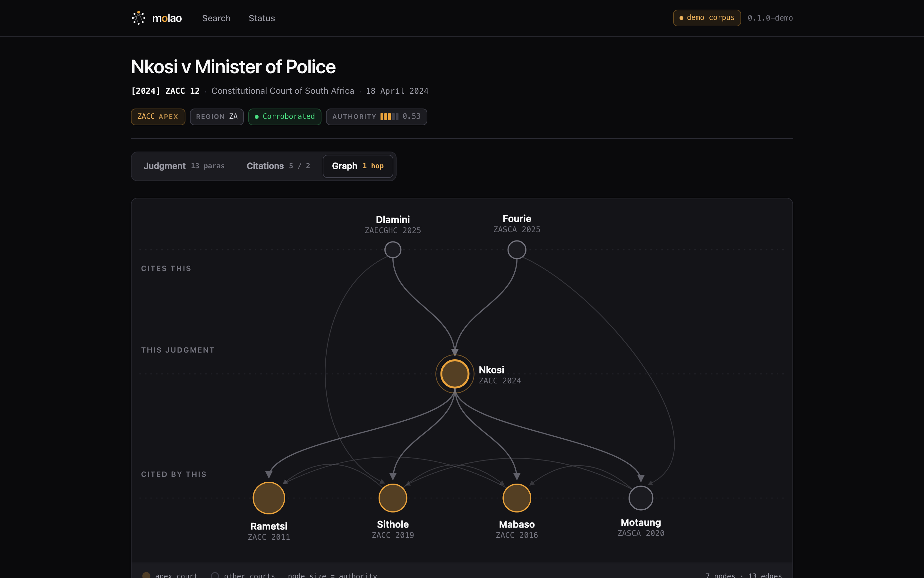Click the Nkosi ZACC 2024 label
The height and width of the screenshot is (578, 924).
[500, 375]
